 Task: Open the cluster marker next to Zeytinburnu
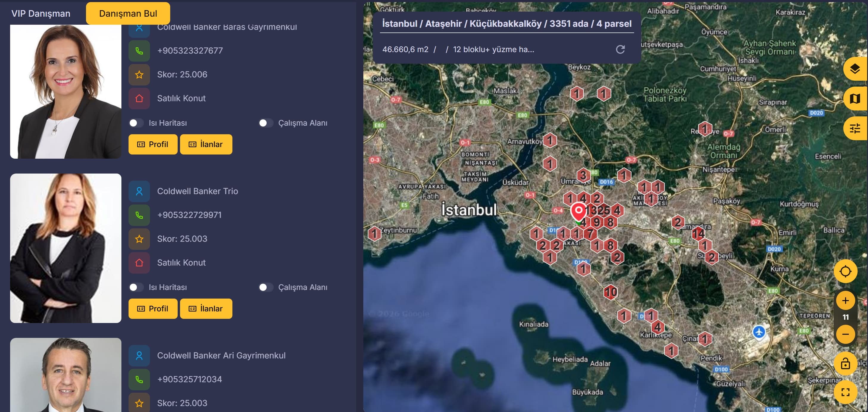(374, 233)
